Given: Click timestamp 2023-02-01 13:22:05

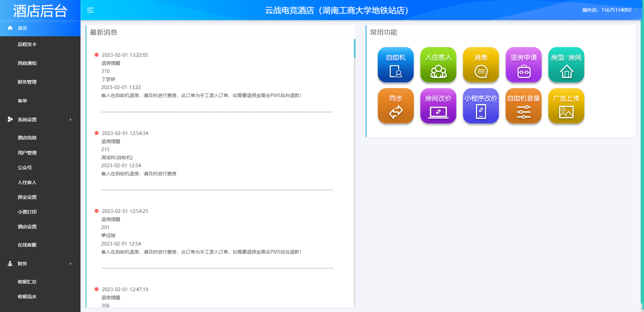Looking at the screenshot, I should pos(125,55).
